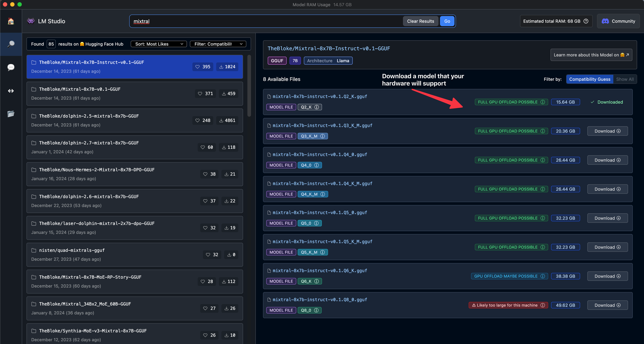Click info icon on GPU OFFLOAD MAYBE POSSIBLE badge
644x344 pixels.
[543, 276]
